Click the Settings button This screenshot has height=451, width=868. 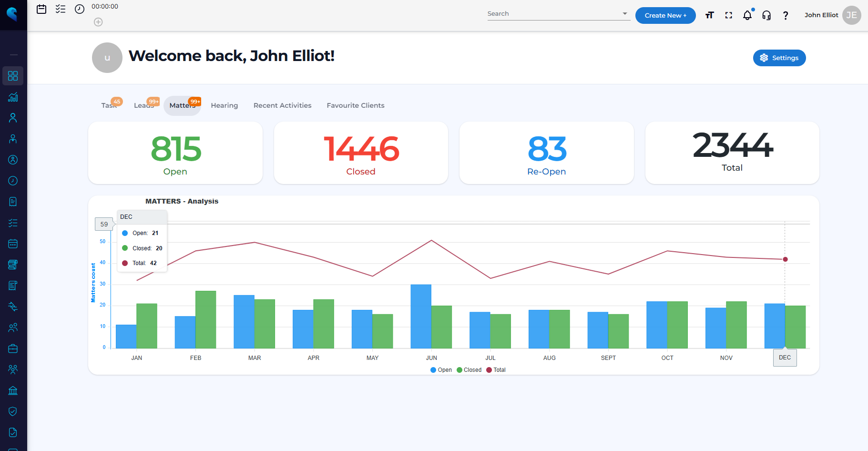click(x=779, y=58)
